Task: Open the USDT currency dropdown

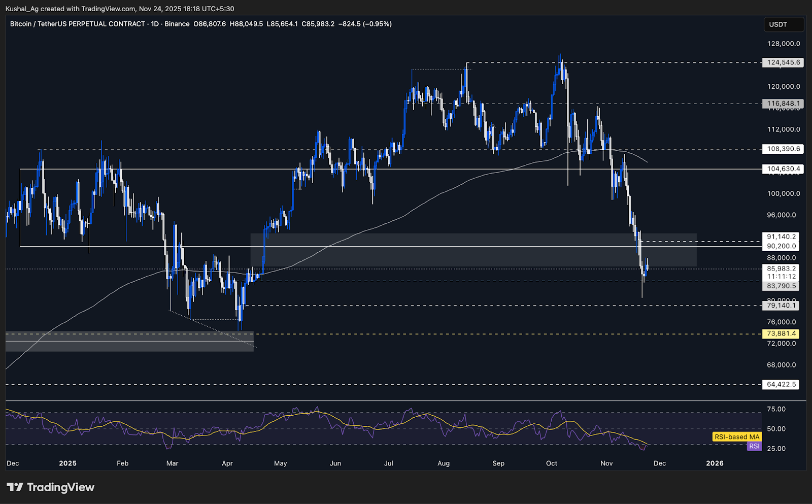Action: pyautogui.click(x=783, y=24)
